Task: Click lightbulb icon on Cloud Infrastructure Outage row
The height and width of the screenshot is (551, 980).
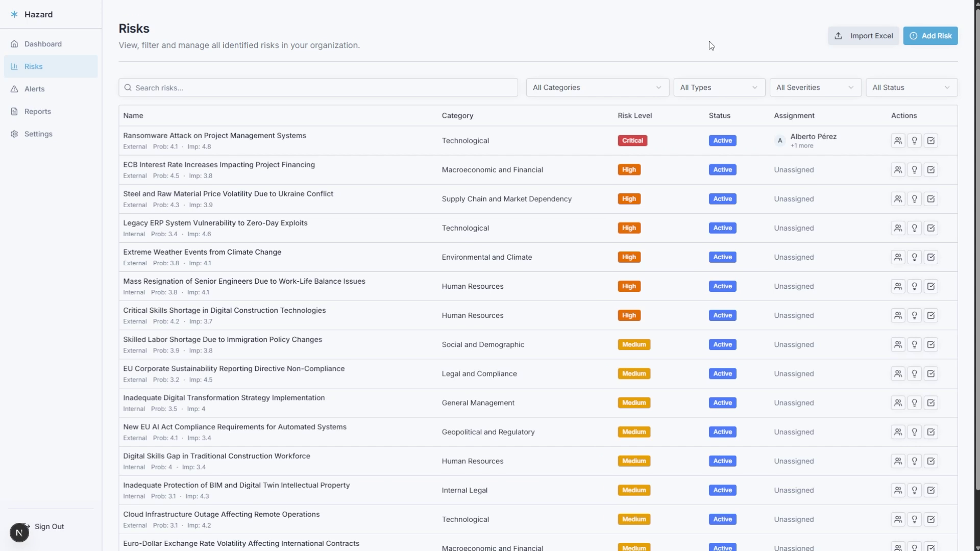Action: [x=915, y=519]
